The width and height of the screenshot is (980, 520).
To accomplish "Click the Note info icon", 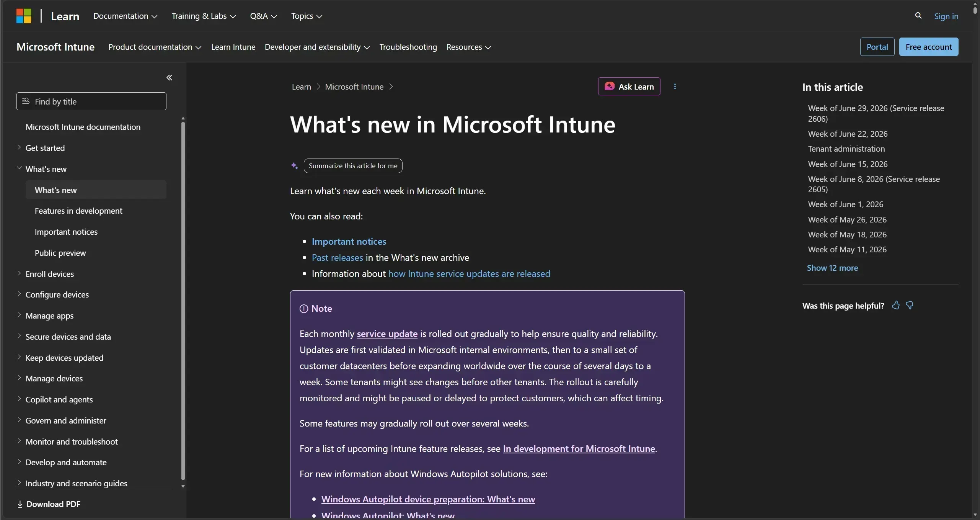I will [304, 309].
